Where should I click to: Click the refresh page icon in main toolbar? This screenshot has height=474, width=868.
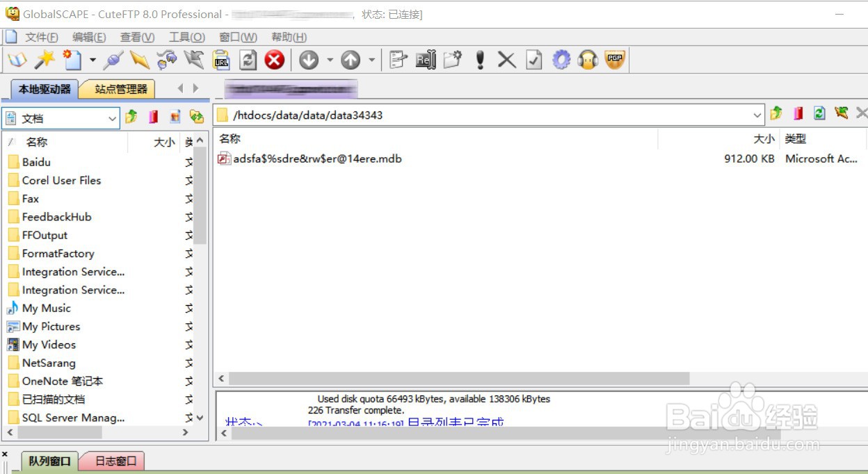pyautogui.click(x=248, y=60)
